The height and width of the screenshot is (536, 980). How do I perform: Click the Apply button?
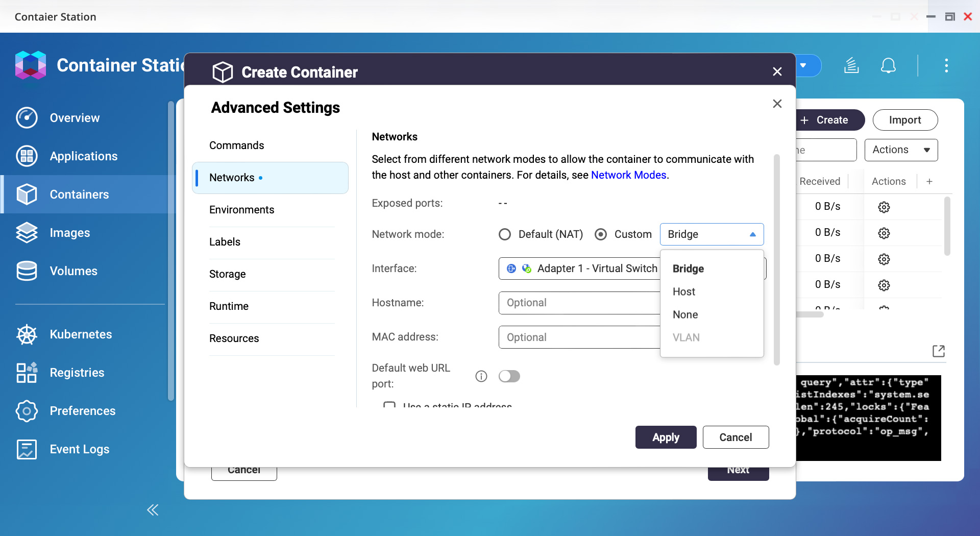click(666, 437)
